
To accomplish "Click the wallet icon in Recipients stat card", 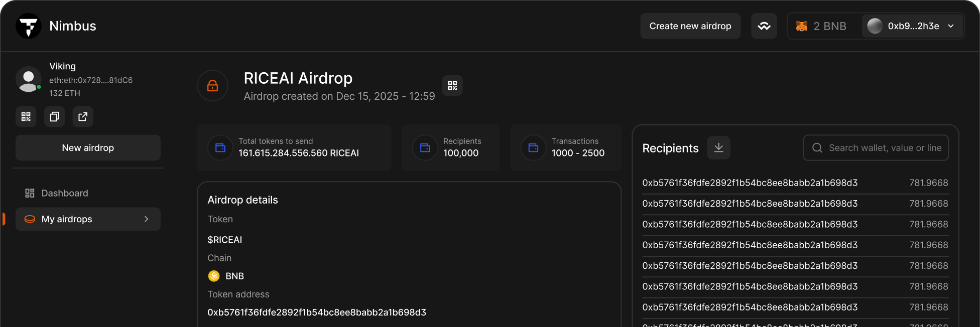I will (425, 148).
